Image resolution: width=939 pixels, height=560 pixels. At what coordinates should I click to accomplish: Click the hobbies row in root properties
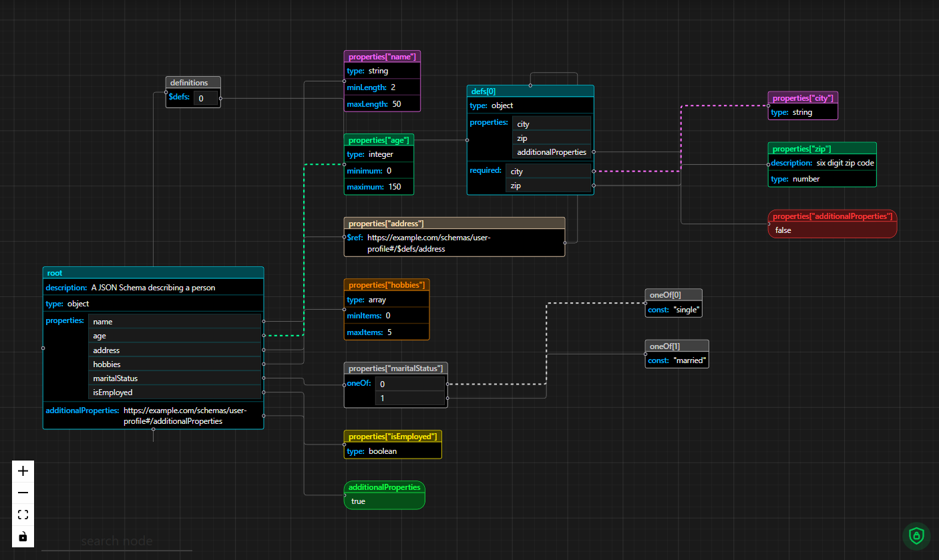pos(174,364)
